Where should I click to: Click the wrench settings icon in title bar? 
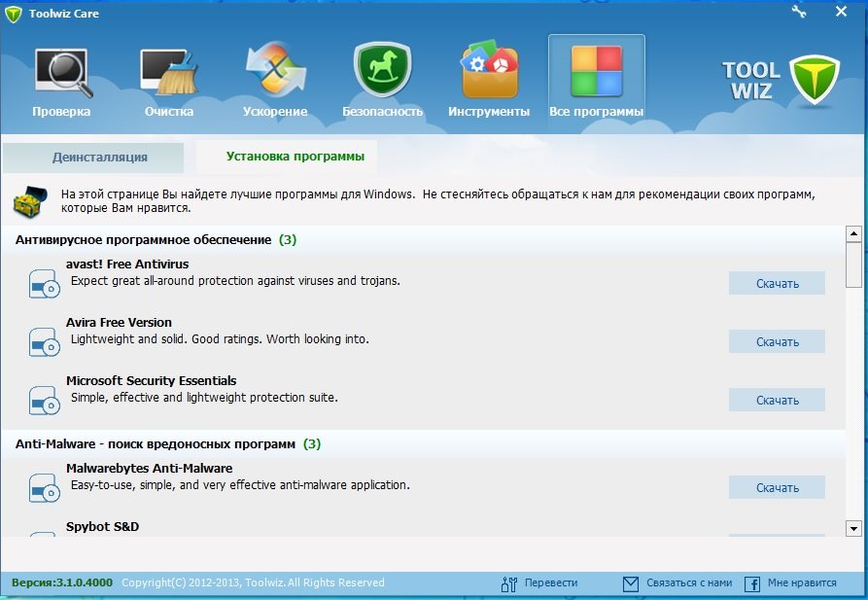click(x=799, y=12)
